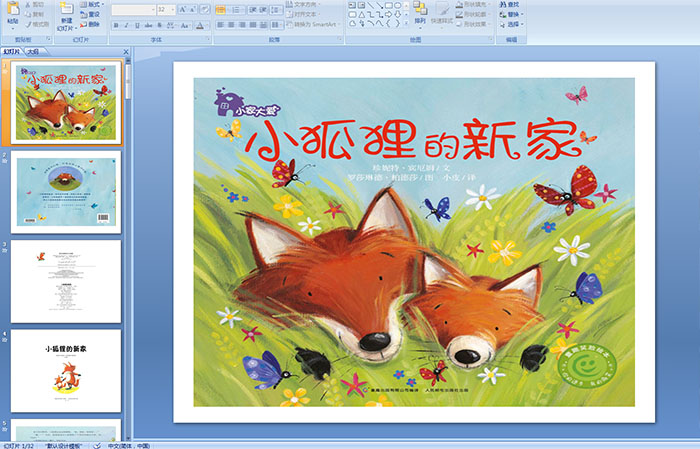Expand the shapes gallery More button
Screen dimensions: 700x449
pyautogui.click(x=406, y=23)
